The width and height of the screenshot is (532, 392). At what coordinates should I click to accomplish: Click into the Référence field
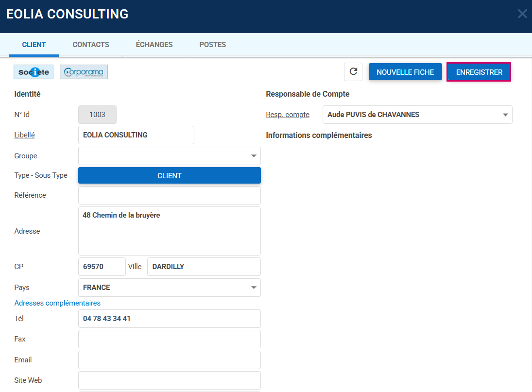pyautogui.click(x=169, y=195)
